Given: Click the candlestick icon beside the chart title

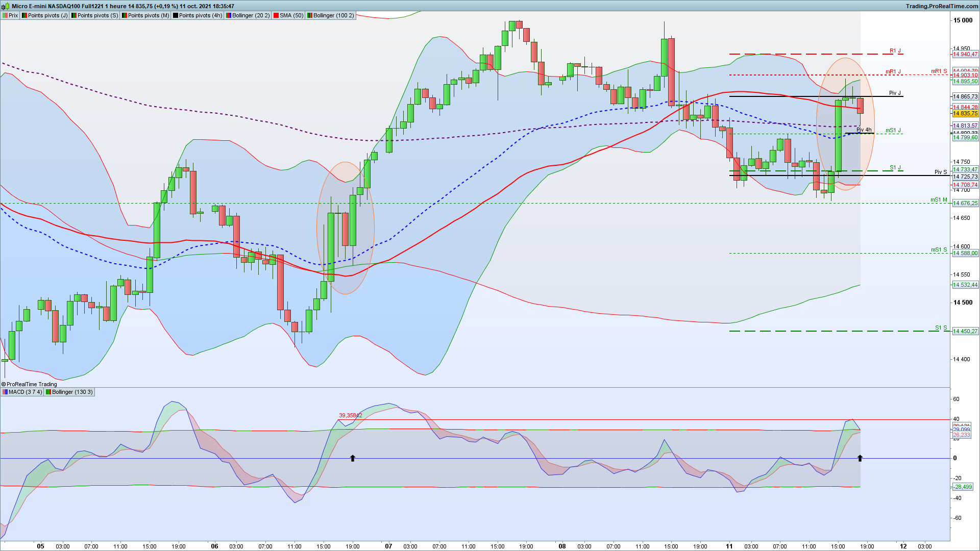Looking at the screenshot, I should [x=6, y=6].
